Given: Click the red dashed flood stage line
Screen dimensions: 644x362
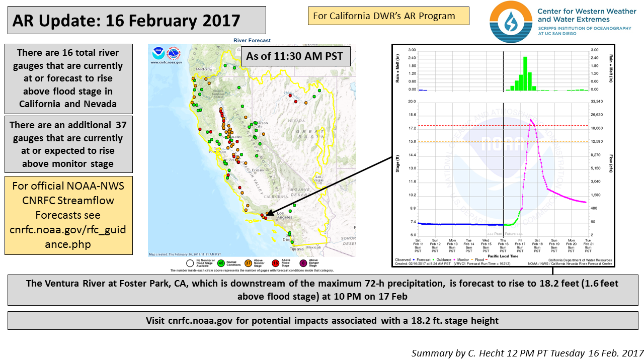Looking at the screenshot, I should point(453,126).
